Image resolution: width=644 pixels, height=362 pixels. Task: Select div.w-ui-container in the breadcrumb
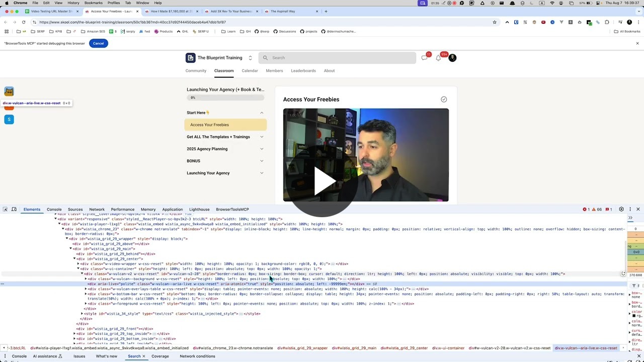tap(448, 348)
